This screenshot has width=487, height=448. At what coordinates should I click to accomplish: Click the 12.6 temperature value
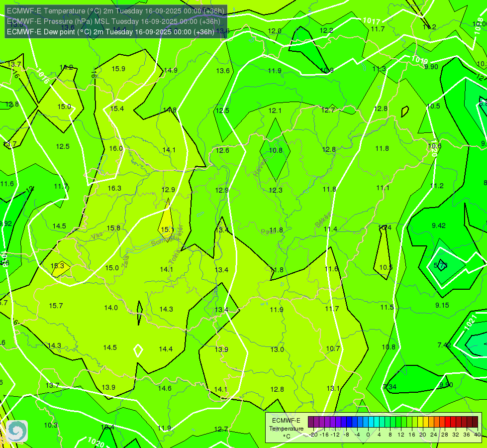click(x=222, y=150)
